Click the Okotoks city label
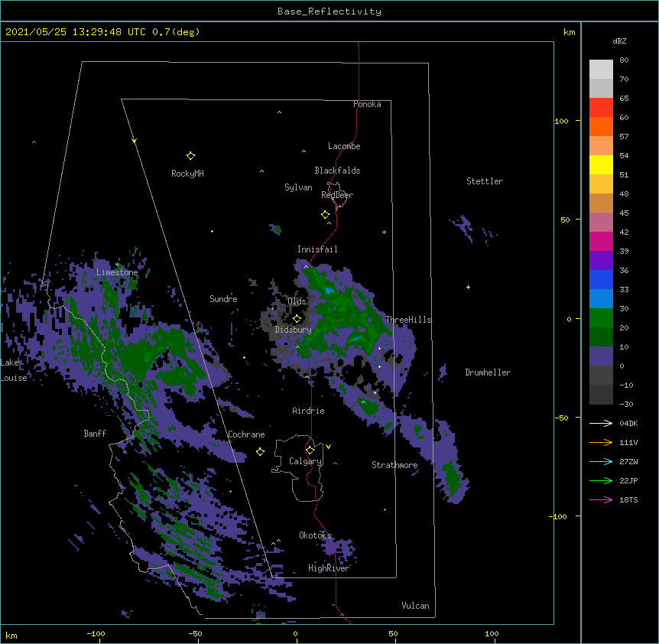 click(315, 535)
